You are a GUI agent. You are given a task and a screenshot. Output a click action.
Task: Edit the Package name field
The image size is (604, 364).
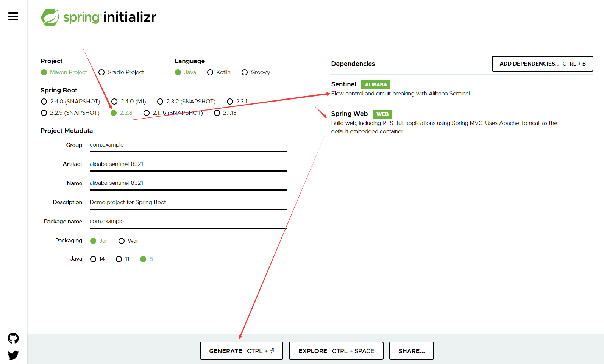click(188, 222)
